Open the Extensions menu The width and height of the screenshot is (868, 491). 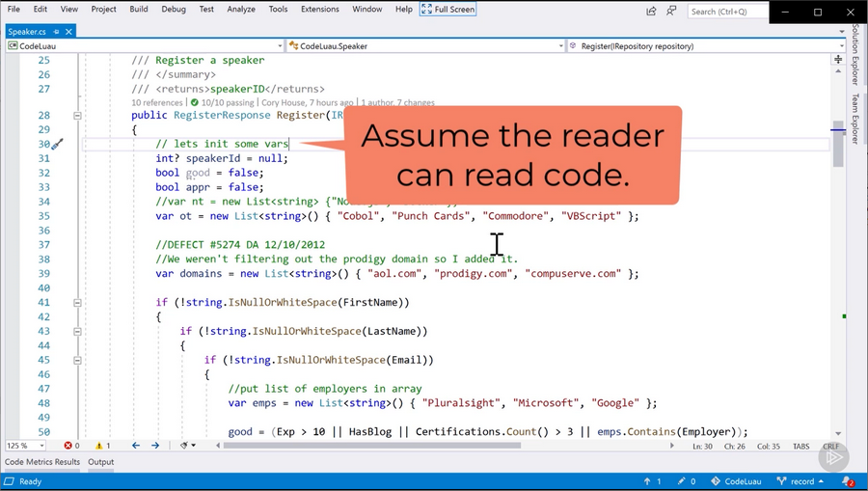pos(320,10)
